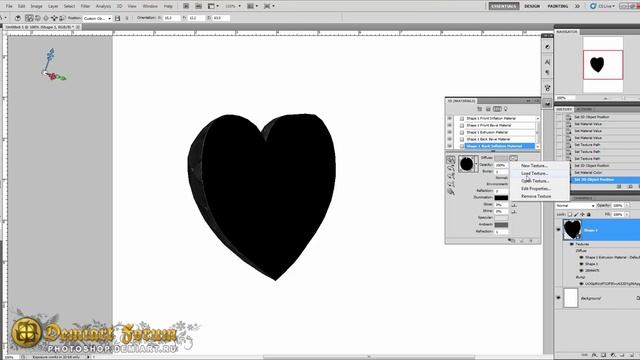Click the Shape 1 layer thumbnail

[x=572, y=229]
